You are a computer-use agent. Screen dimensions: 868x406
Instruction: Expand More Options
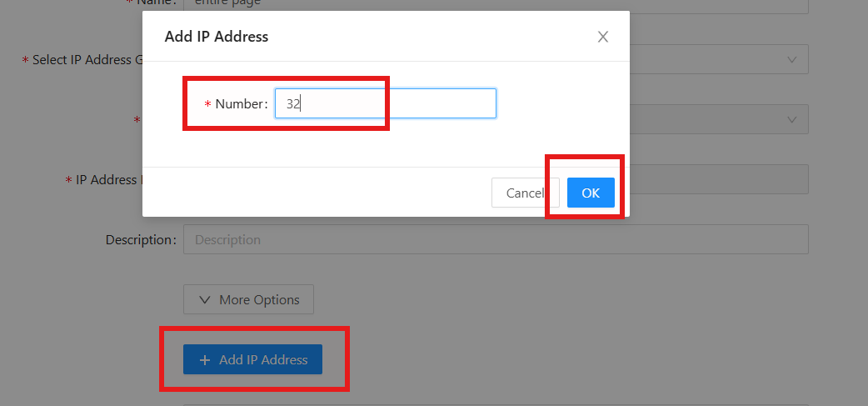tap(248, 299)
